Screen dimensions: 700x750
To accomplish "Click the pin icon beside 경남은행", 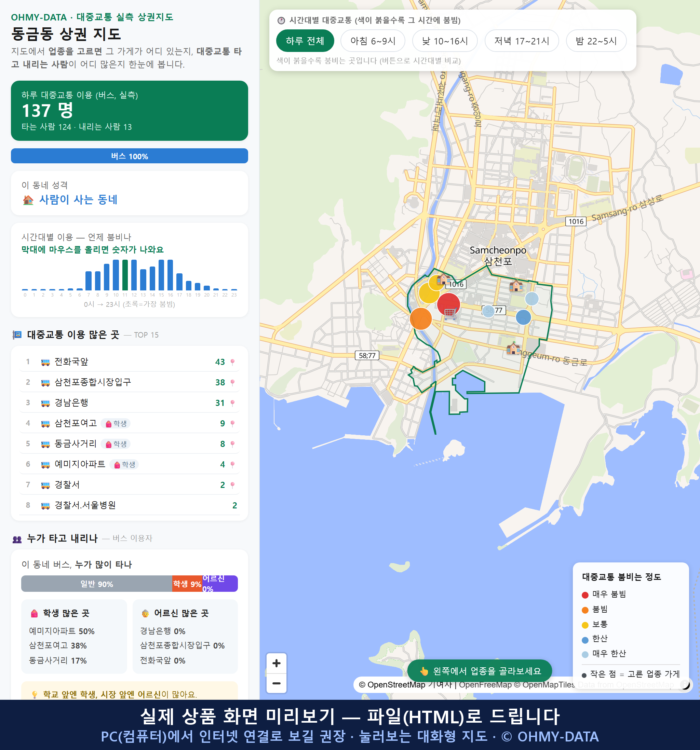I will click(x=232, y=403).
